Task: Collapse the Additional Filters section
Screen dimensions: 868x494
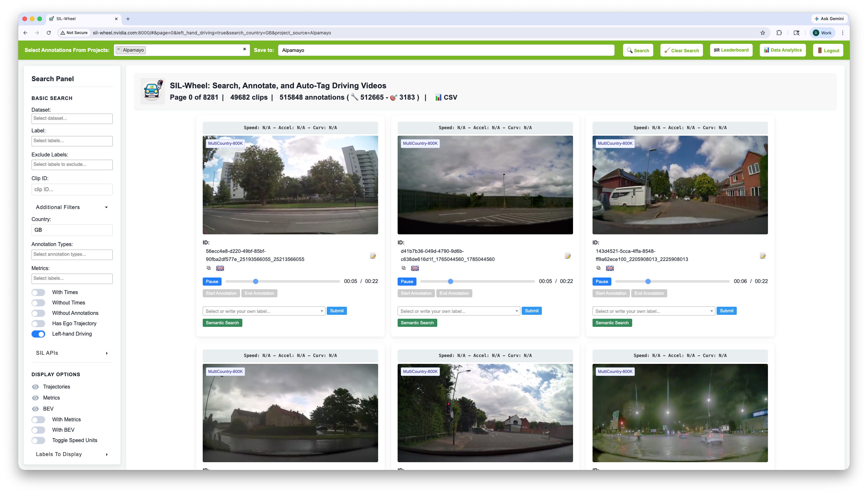Action: point(72,207)
